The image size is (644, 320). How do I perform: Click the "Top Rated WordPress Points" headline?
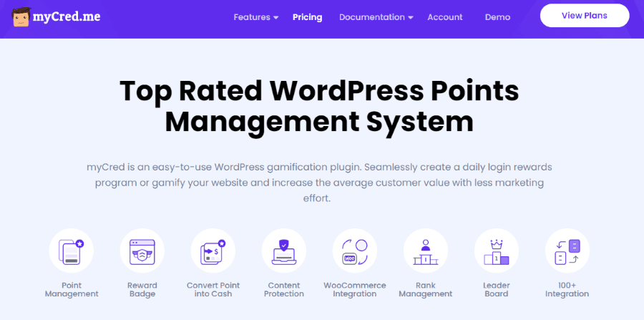pos(319,91)
